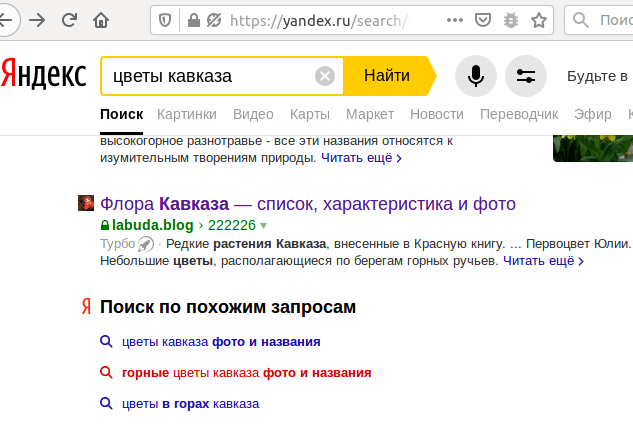Clear the Yandex search query

tap(325, 76)
